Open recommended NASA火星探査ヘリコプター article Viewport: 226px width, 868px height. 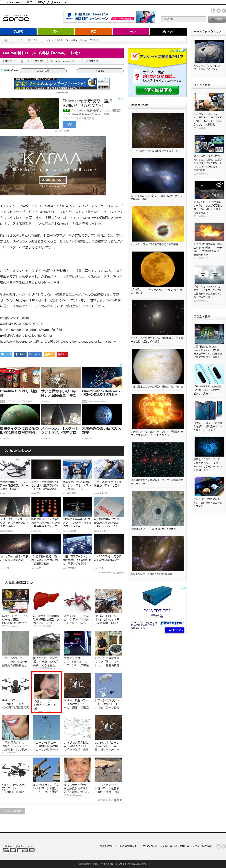[x=77, y=514]
